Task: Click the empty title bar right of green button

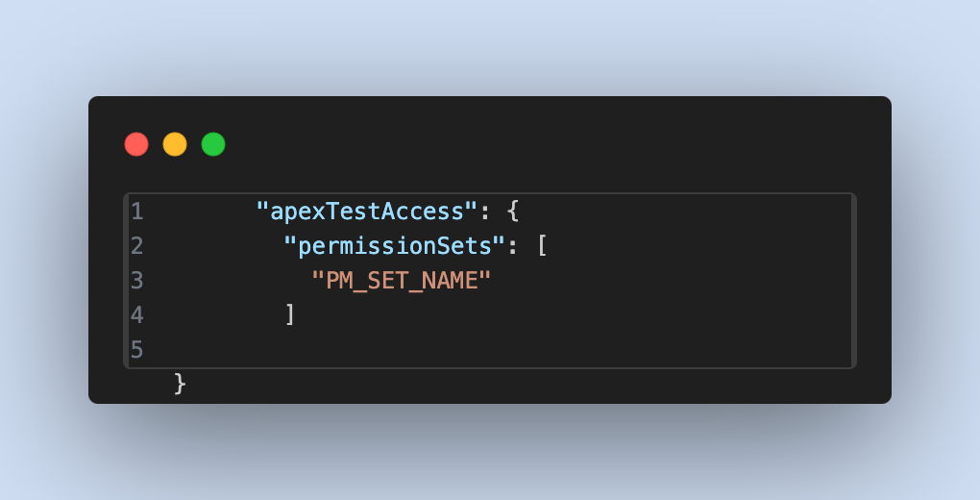Action: point(538,144)
